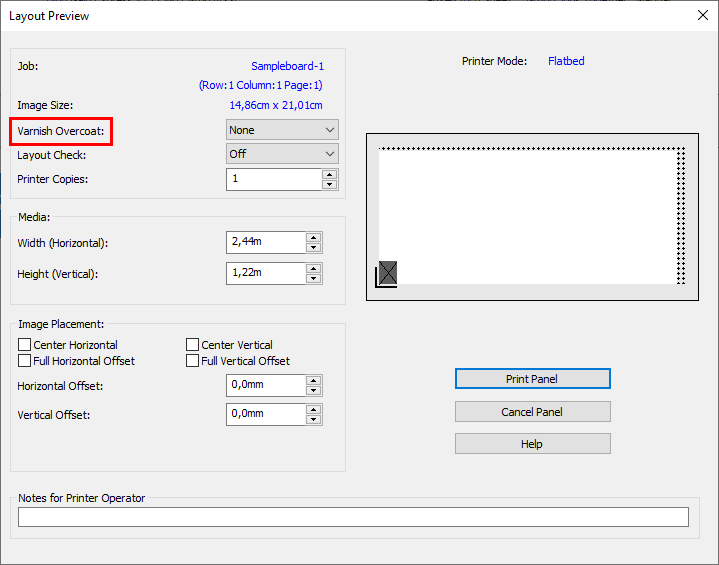Click the Notes for Printer Operator field
This screenshot has width=719, height=565.
point(353,517)
